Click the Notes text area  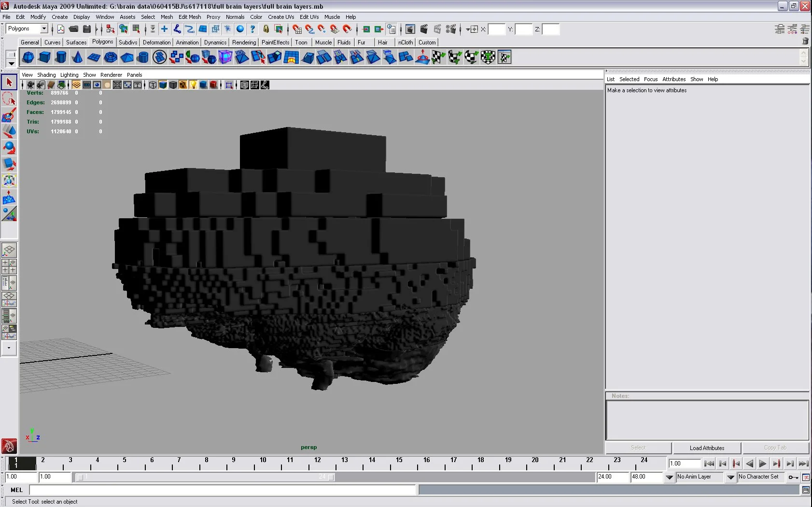pos(707,420)
